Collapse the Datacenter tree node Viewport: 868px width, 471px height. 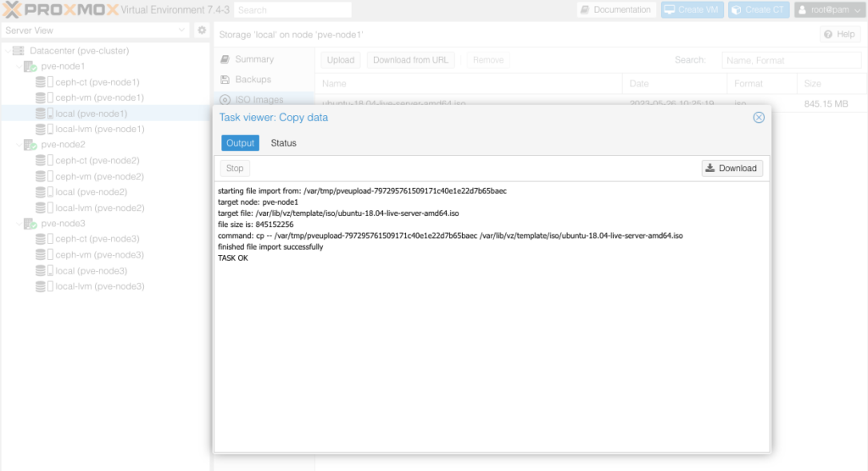(x=7, y=51)
